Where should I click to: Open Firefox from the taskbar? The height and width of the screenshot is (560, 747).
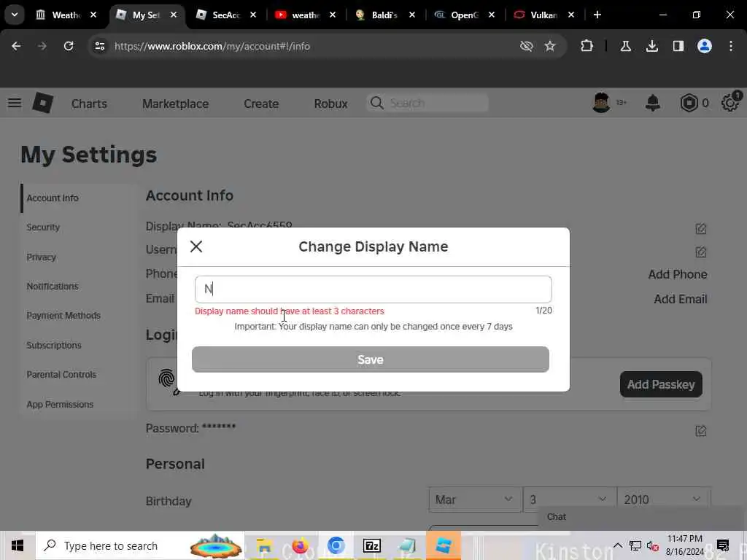300,545
